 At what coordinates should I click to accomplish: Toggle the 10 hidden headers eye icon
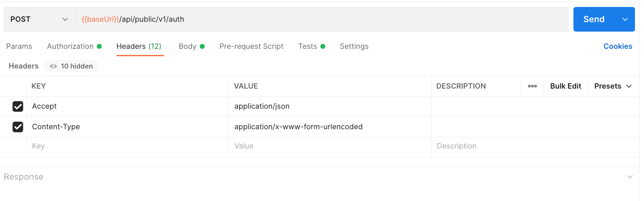(x=53, y=66)
